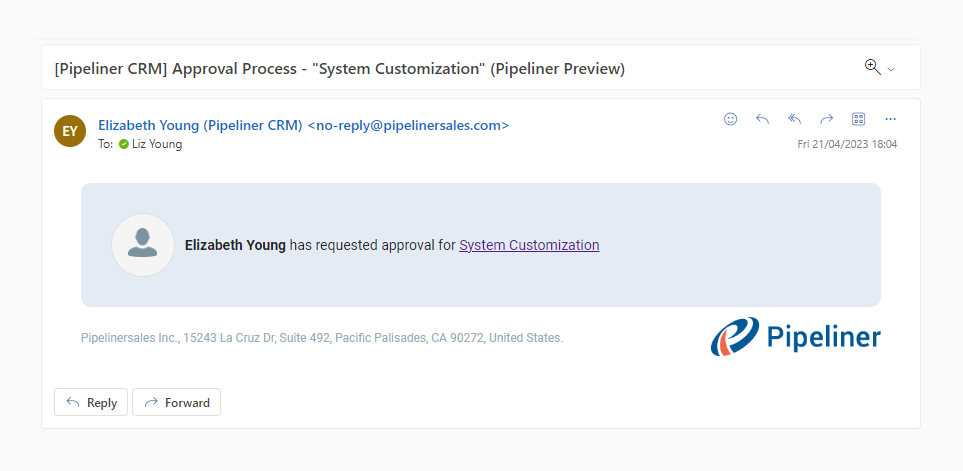This screenshot has width=963, height=471.
Task: Open the System Customization link
Action: coord(529,245)
